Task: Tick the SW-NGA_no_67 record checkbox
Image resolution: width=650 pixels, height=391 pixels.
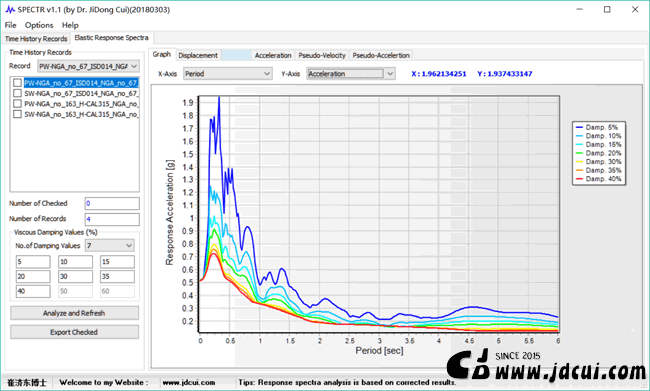Action: [x=17, y=93]
